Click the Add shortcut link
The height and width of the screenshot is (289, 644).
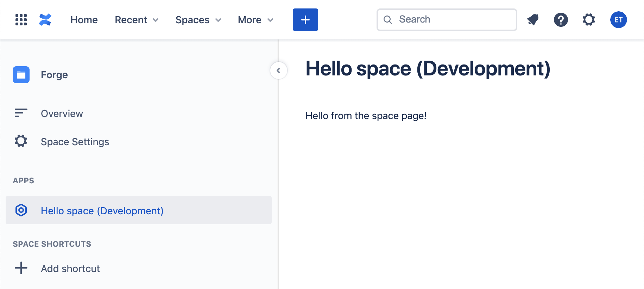pos(70,269)
